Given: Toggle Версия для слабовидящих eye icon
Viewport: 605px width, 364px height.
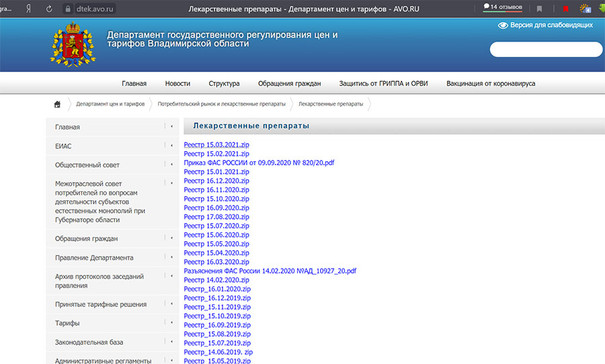Looking at the screenshot, I should (502, 25).
